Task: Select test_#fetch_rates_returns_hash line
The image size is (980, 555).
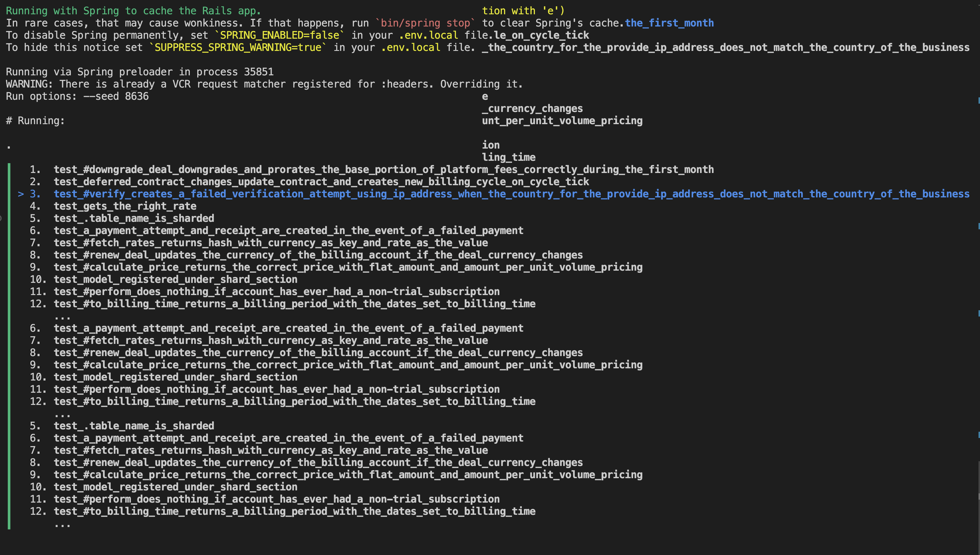Action: click(x=271, y=242)
